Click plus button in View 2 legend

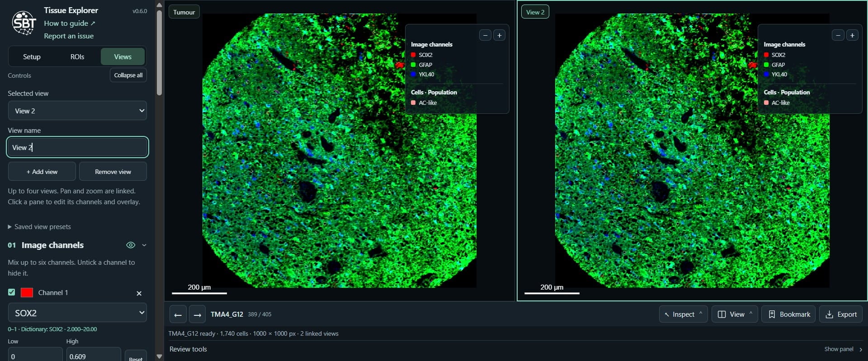click(x=852, y=35)
